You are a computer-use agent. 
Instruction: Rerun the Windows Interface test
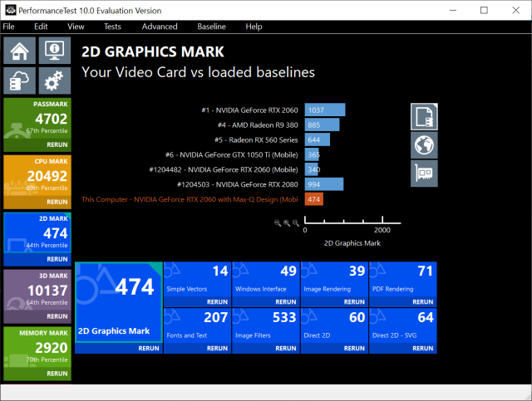[286, 302]
